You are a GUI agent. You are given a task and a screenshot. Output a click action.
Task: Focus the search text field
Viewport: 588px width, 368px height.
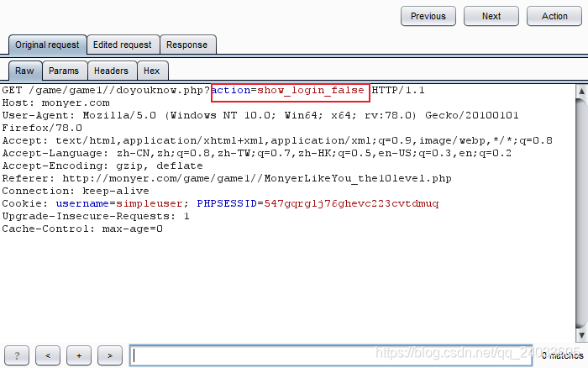[331, 355]
